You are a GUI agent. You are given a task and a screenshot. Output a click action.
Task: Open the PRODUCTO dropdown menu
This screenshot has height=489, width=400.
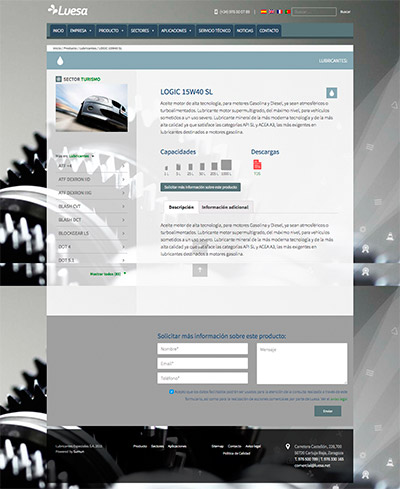pos(111,31)
